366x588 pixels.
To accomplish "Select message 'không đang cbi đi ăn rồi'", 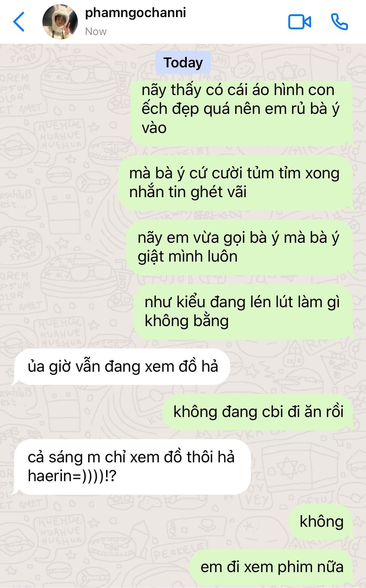I will tap(258, 412).
